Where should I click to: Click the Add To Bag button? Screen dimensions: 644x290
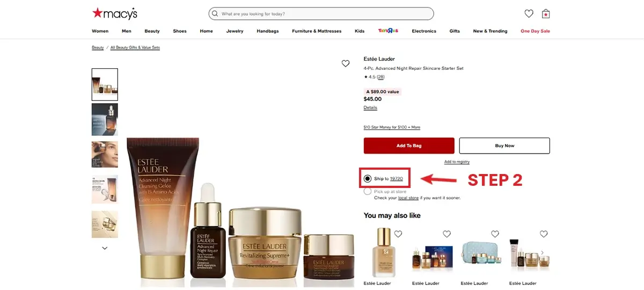[409, 146]
